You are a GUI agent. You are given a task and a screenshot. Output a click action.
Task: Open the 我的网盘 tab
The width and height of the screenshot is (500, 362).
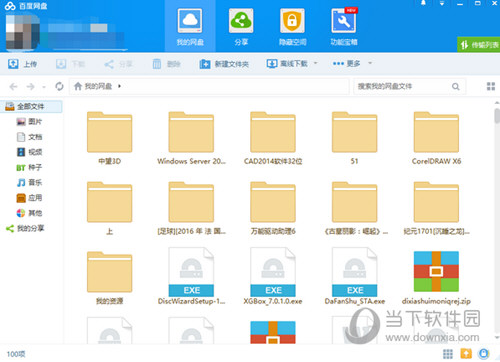click(190, 26)
